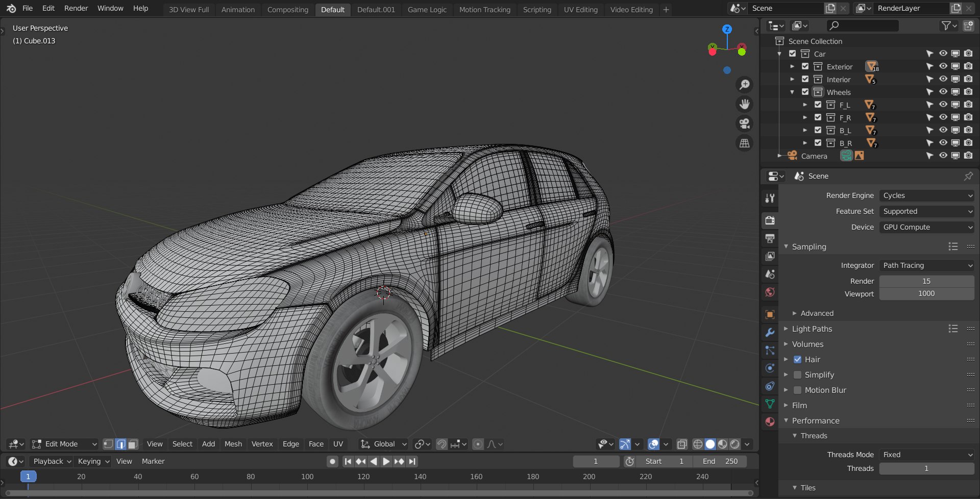
Task: Open the Threads Mode Fixed dropdown
Action: [x=926, y=455]
